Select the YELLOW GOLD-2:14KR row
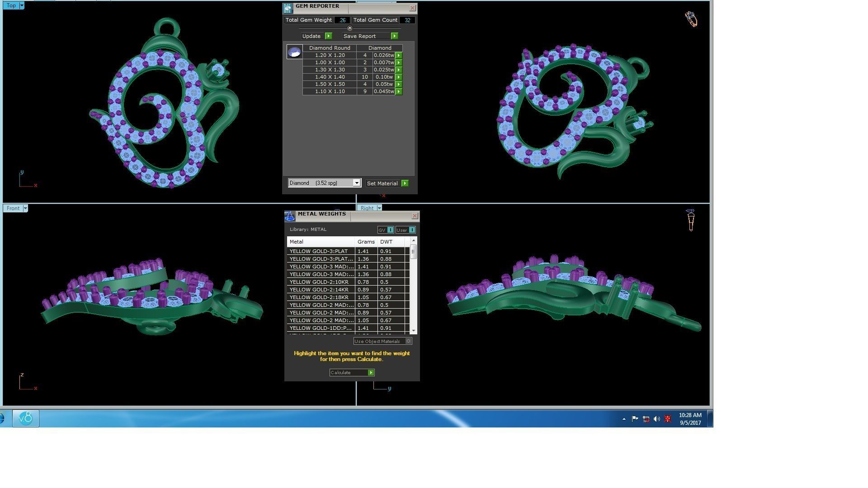 321,290
